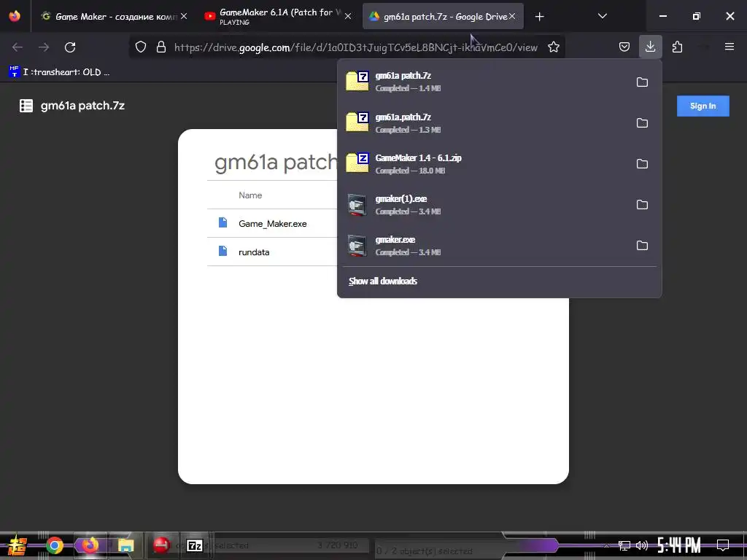The image size is (747, 560).
Task: Open a new tab with plus button
Action: [539, 17]
